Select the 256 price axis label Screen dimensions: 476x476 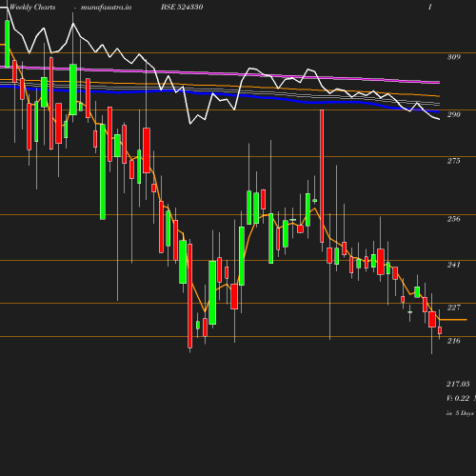[453, 219]
